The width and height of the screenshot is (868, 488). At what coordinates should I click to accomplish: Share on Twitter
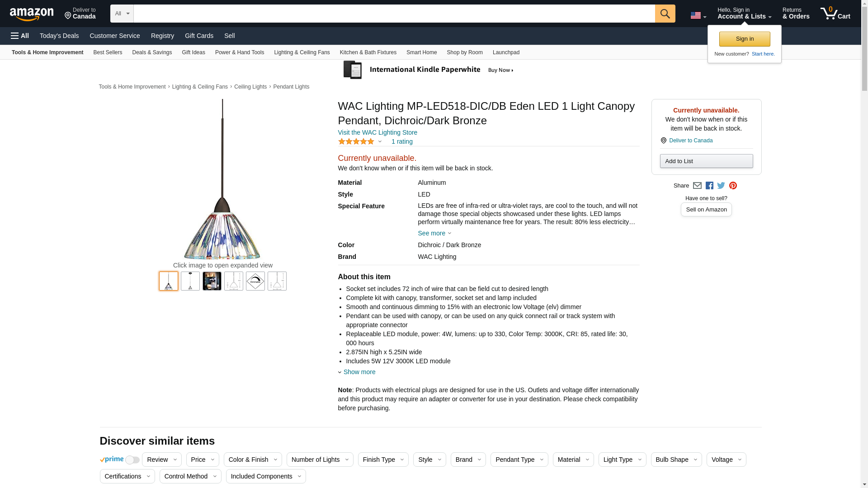click(x=721, y=186)
